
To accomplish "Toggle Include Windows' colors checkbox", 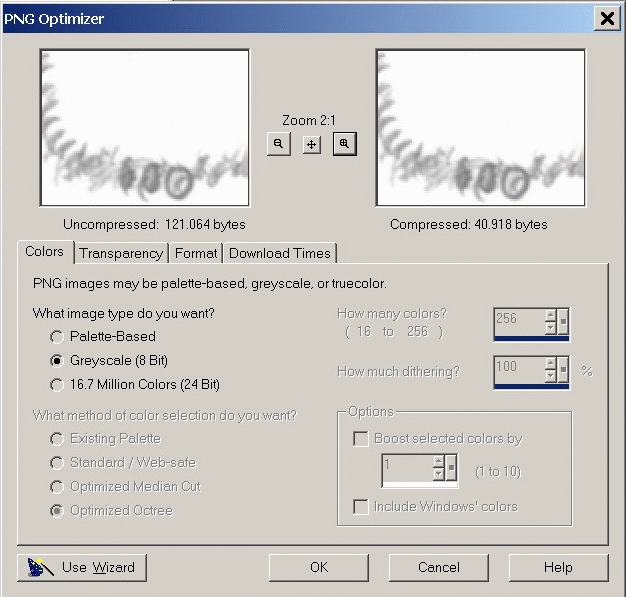I will 361,507.
